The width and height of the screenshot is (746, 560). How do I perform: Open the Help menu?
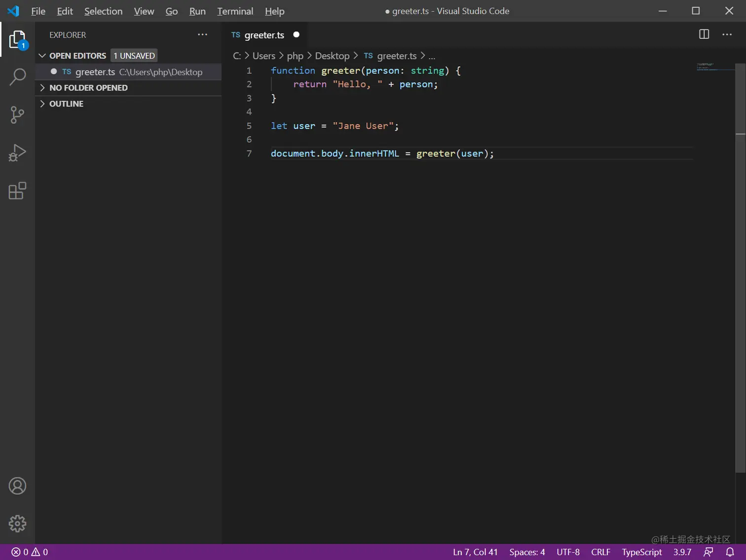(x=274, y=11)
